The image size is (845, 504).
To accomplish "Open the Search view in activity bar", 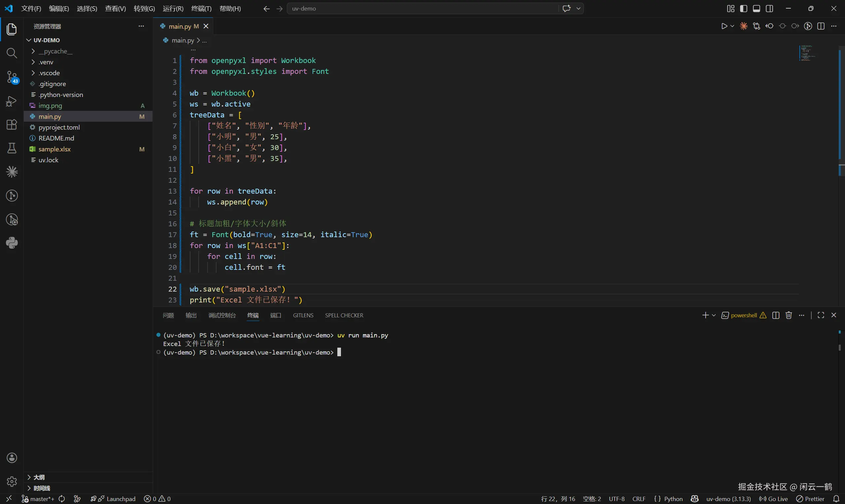I will 12,53.
